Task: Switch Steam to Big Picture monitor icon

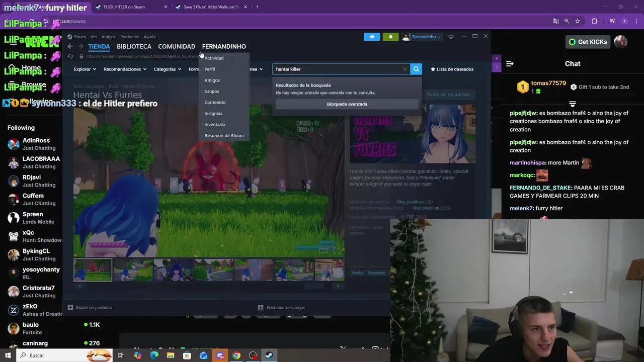Action: tap(451, 37)
